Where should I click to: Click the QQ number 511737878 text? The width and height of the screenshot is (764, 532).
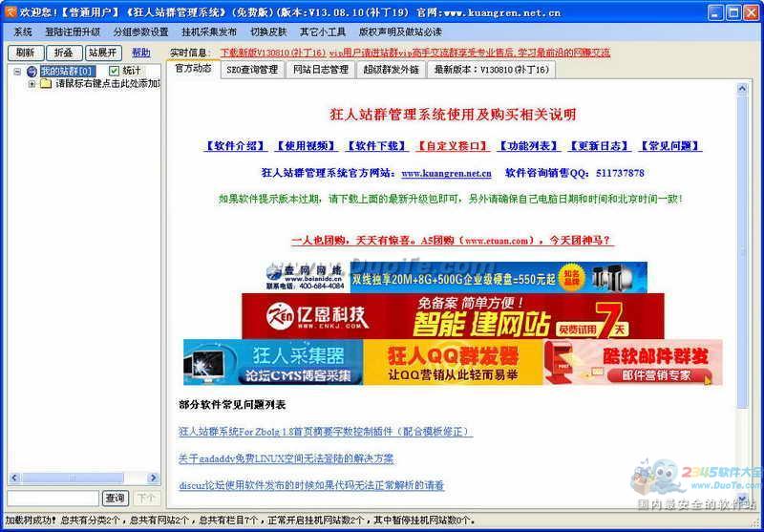click(x=620, y=173)
